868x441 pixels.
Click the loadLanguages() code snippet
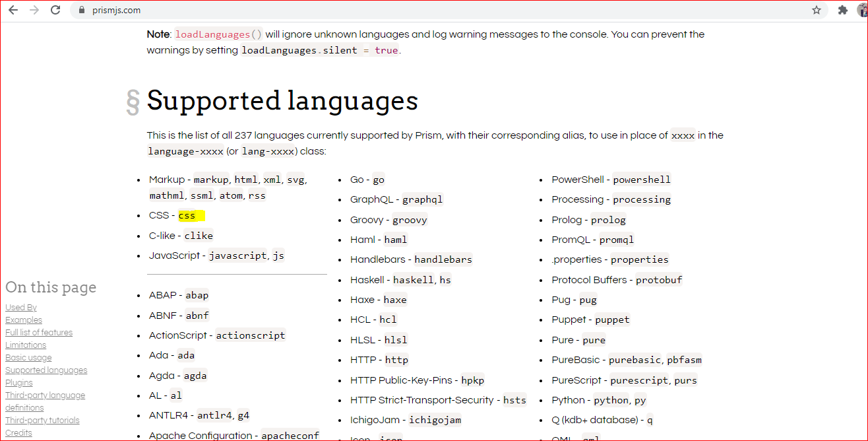[218, 34]
